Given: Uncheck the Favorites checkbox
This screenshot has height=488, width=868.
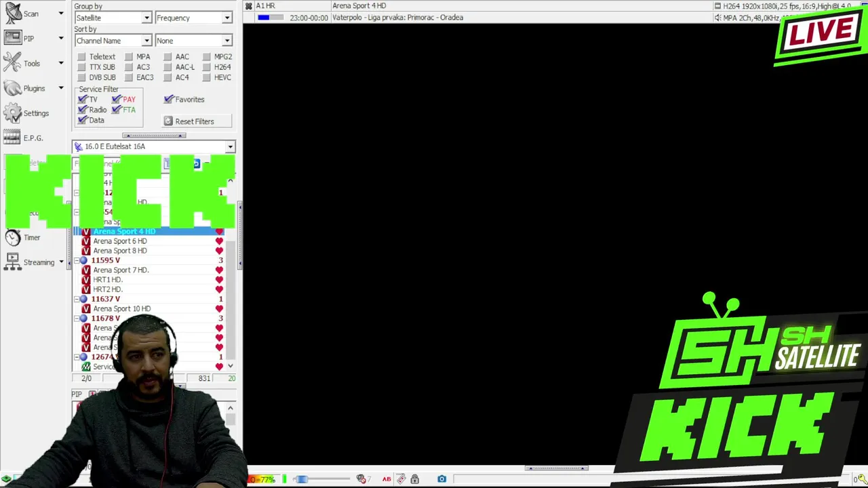Looking at the screenshot, I should click(x=169, y=99).
